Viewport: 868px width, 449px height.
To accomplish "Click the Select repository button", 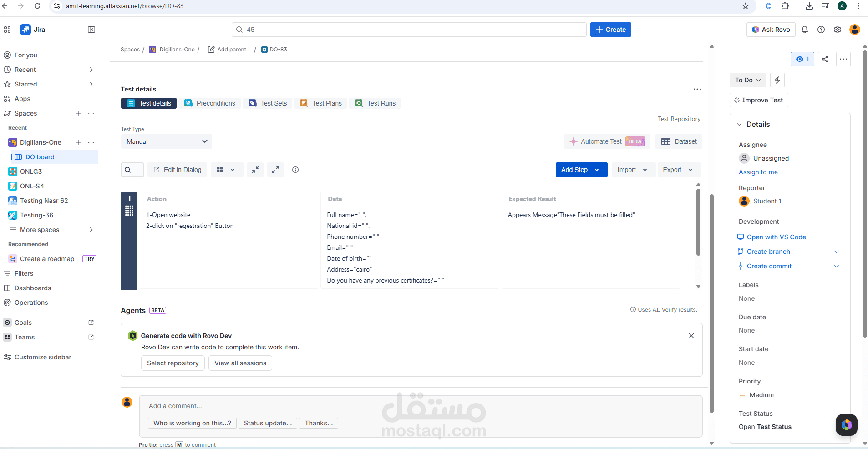I will pos(173,363).
